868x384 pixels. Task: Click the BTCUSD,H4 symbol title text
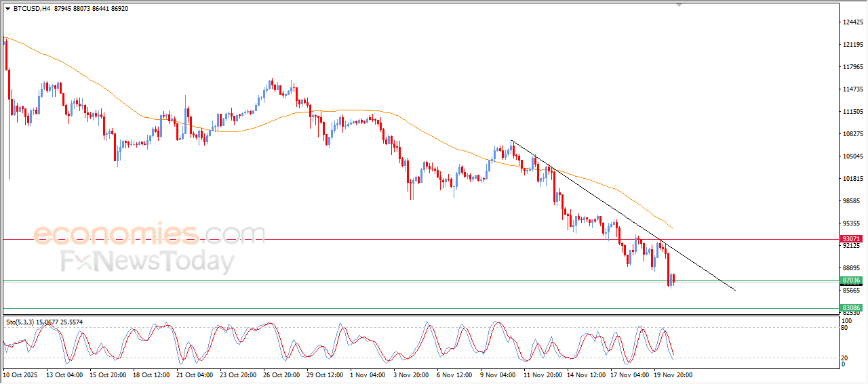coord(31,9)
